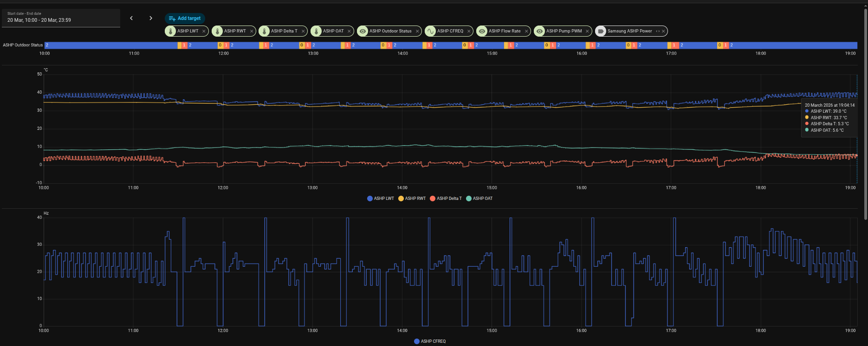Viewport: 868px width, 346px height.
Task: Toggle ASHP OAT legend color dot
Action: pos(469,199)
